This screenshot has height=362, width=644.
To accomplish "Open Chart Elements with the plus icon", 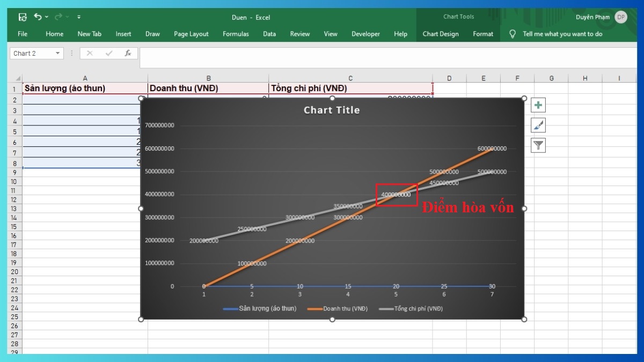I will (x=538, y=105).
